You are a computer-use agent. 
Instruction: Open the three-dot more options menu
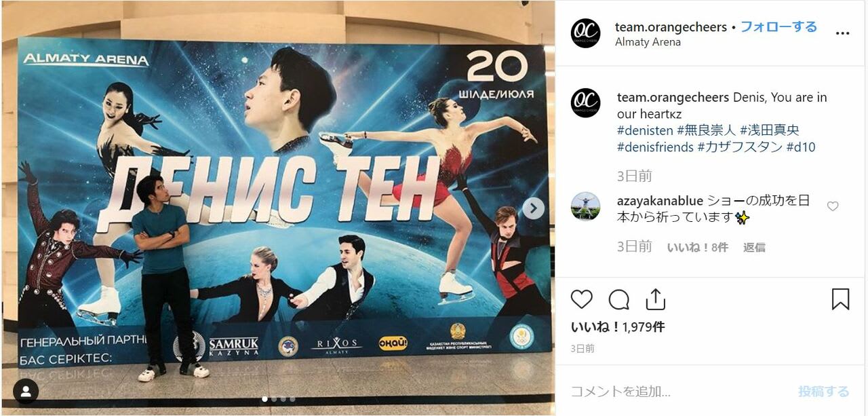tap(842, 33)
